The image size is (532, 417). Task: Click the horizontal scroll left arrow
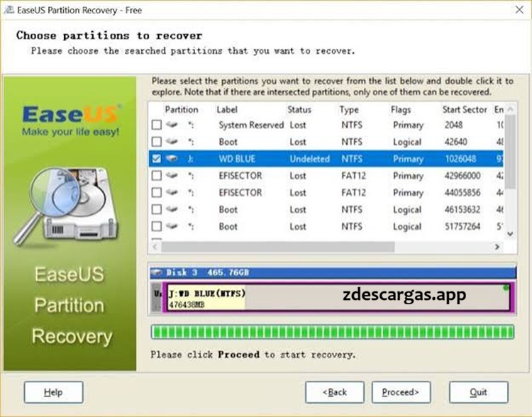click(155, 247)
